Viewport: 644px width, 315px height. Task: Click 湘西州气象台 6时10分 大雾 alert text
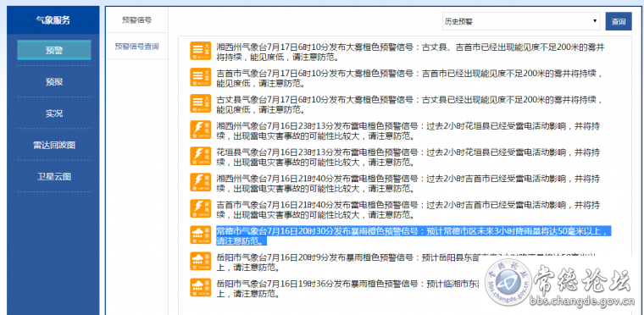pyautogui.click(x=410, y=52)
